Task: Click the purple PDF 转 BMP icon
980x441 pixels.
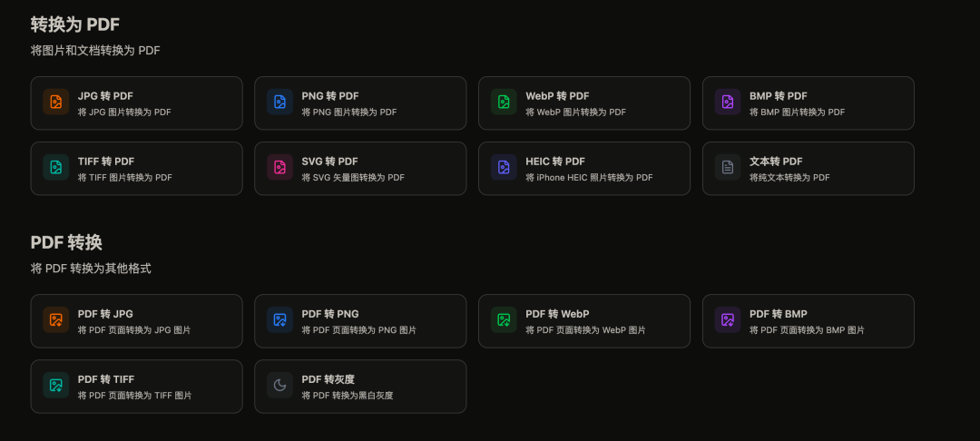Action: [x=728, y=320]
